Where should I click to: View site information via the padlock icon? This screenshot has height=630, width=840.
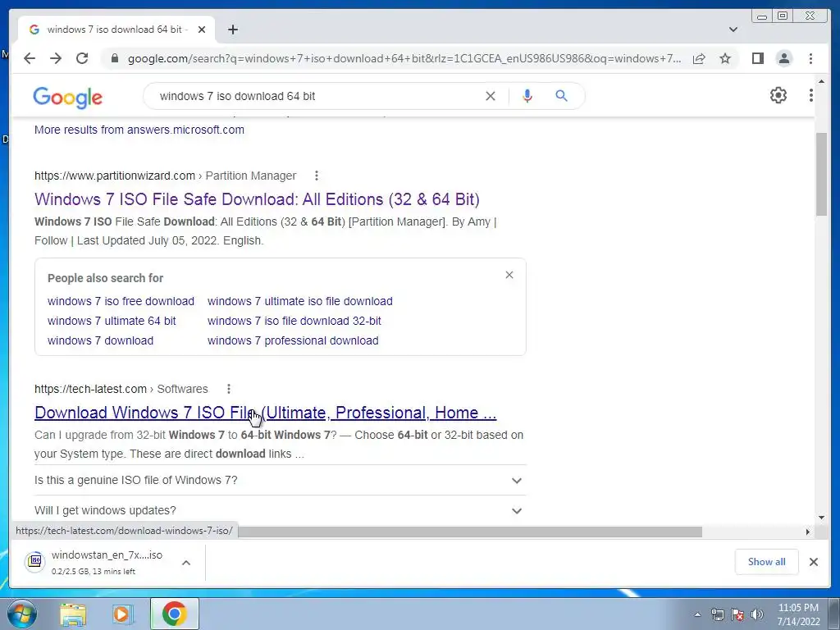coord(114,58)
